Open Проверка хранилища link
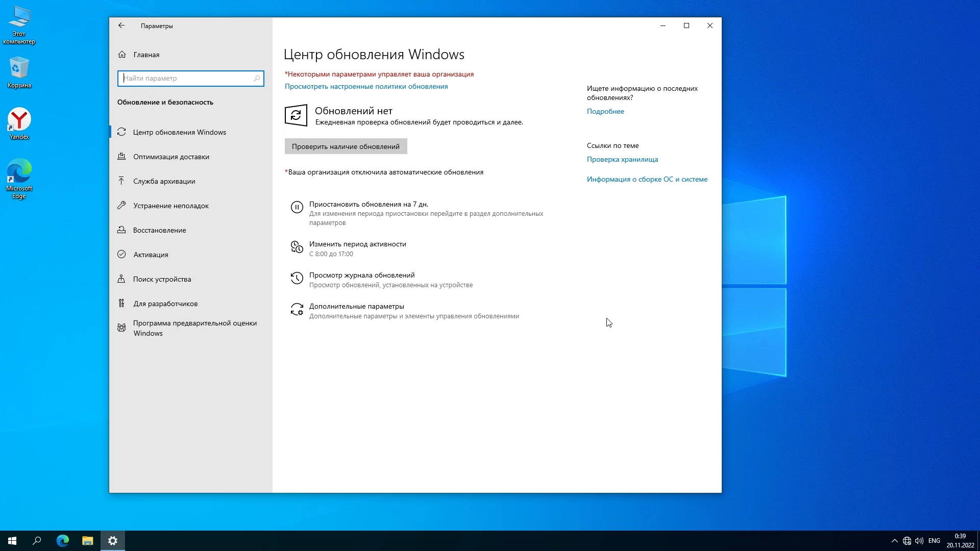 coord(622,159)
